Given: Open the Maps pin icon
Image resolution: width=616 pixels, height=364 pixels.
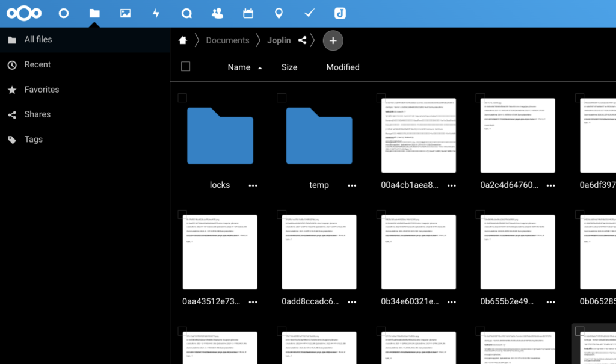Looking at the screenshot, I should point(279,13).
